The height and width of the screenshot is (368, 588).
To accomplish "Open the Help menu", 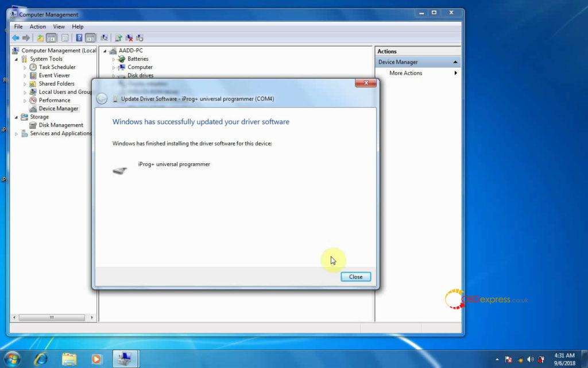I will point(78,26).
